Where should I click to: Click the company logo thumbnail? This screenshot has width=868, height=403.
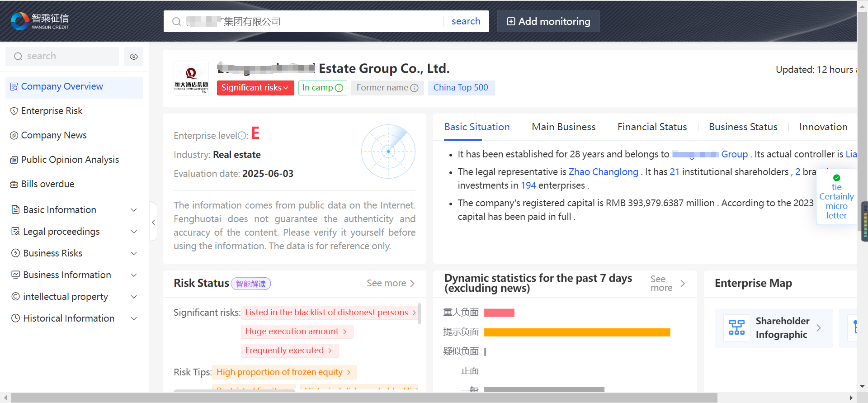(191, 78)
